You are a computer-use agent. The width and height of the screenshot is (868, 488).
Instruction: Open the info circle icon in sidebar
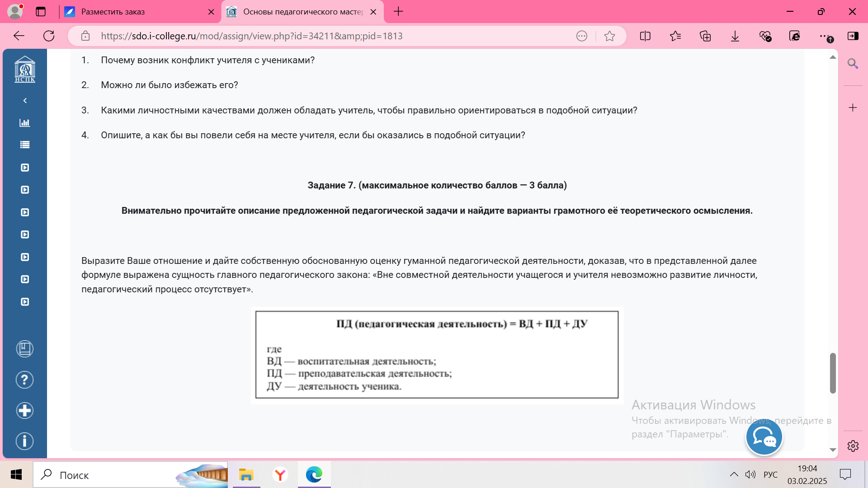[25, 441]
